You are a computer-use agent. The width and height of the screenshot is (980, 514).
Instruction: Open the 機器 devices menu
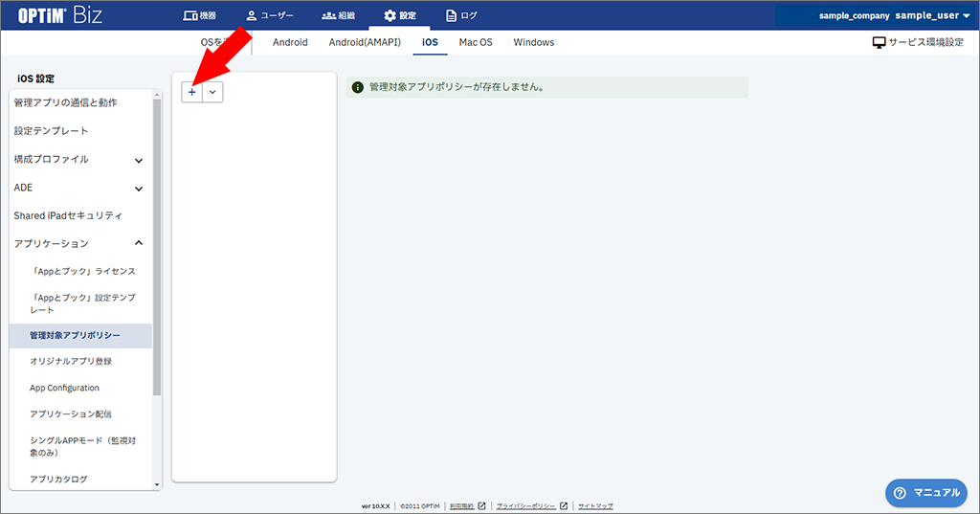click(x=199, y=15)
